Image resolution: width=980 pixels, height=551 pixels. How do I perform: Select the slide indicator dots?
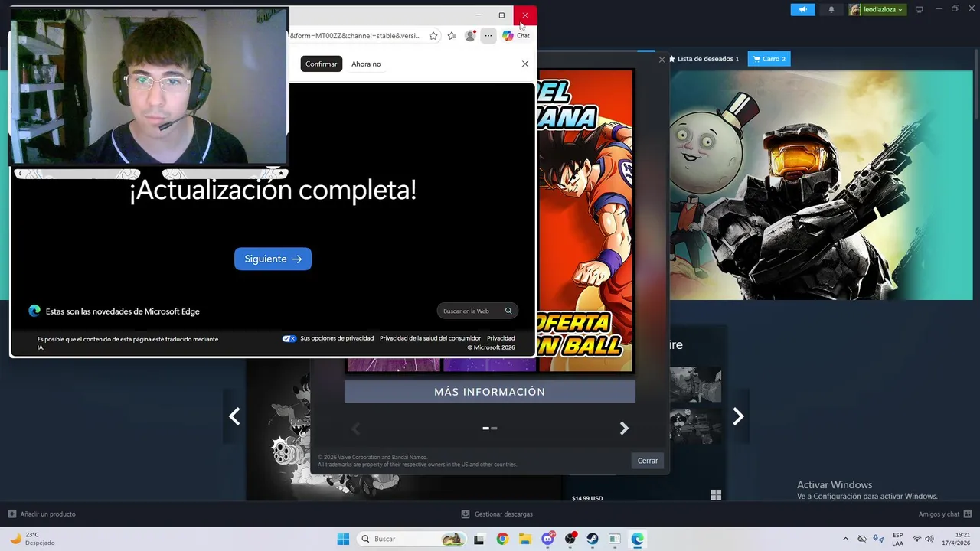490,429
